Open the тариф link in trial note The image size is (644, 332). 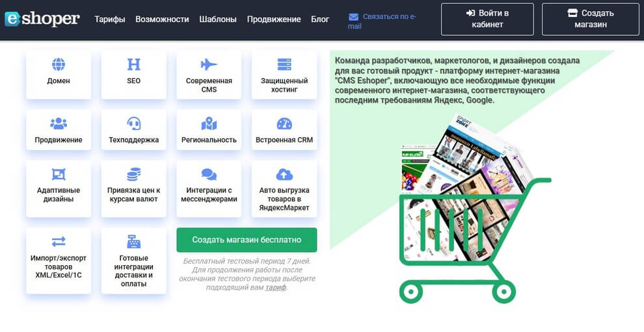pyautogui.click(x=275, y=288)
